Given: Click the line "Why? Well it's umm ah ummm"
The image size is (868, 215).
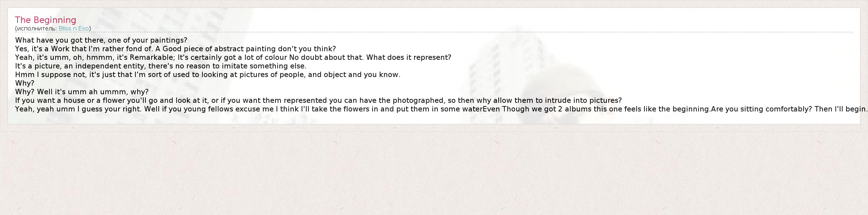Looking at the screenshot, I should coord(82,92).
